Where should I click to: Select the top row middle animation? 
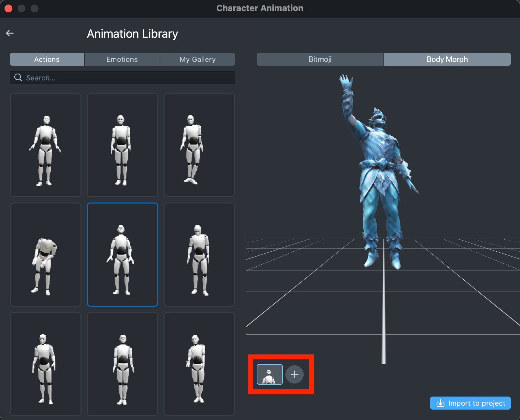point(123,145)
